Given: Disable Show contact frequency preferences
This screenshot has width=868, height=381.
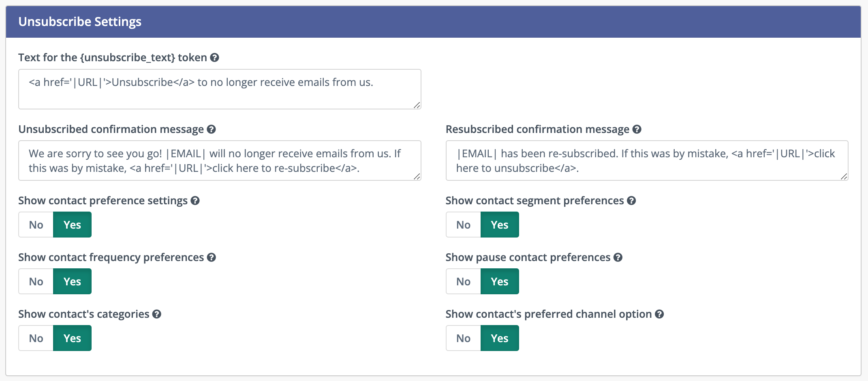Looking at the screenshot, I should click(36, 281).
